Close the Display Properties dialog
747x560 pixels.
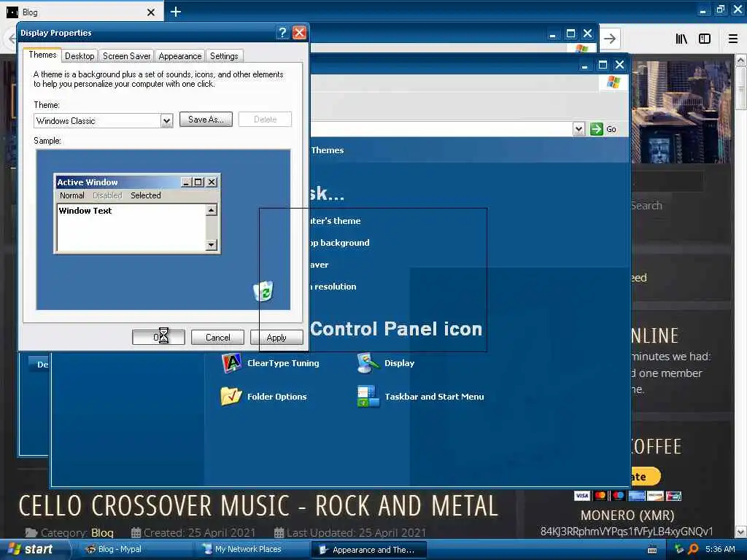pyautogui.click(x=299, y=32)
